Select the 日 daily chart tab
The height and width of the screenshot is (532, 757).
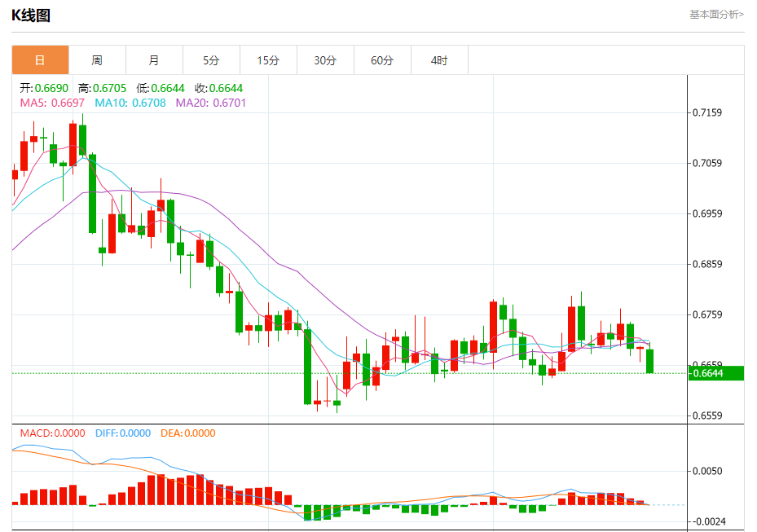click(40, 60)
